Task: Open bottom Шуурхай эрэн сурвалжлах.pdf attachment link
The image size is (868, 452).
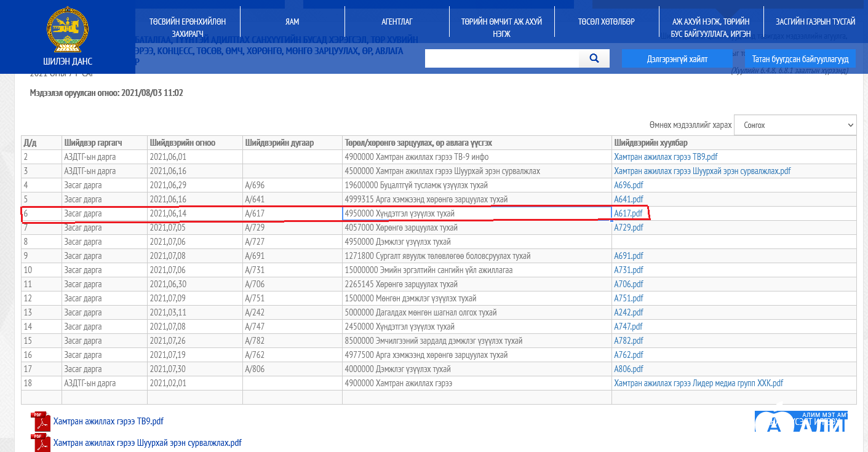Action: click(x=148, y=443)
